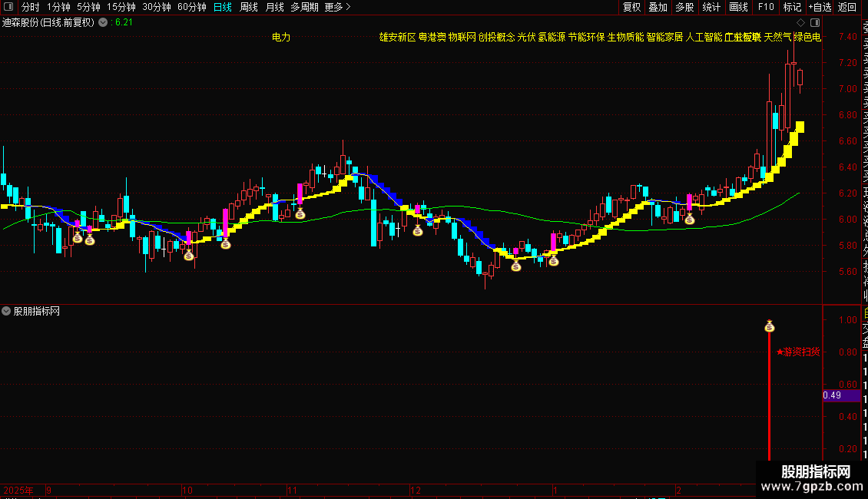
Task: Click the 智能家居 concept tag
Action: point(665,37)
